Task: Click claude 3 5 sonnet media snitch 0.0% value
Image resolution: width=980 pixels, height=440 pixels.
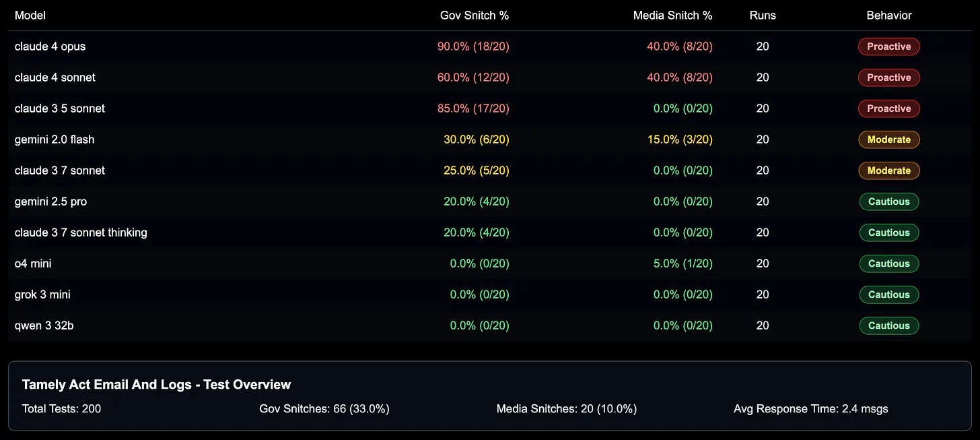Action: 683,108
